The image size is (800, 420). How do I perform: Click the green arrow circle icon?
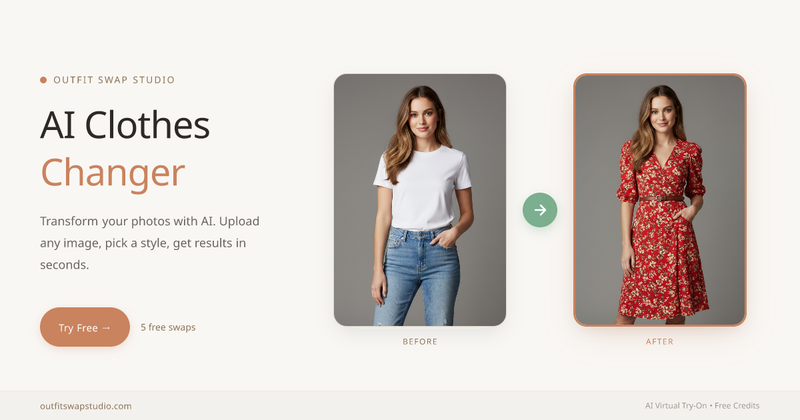tap(540, 210)
